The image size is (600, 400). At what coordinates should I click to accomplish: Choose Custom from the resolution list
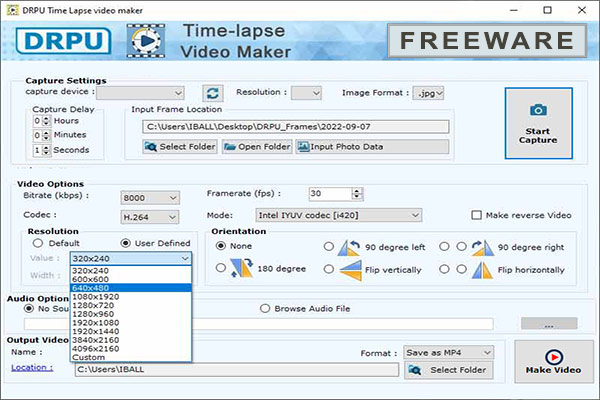(131, 357)
